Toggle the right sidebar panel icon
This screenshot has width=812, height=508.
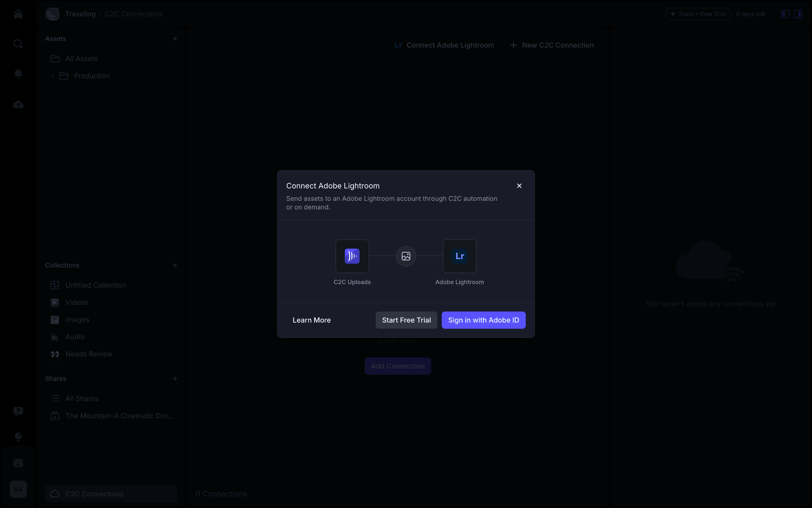pyautogui.click(x=798, y=14)
